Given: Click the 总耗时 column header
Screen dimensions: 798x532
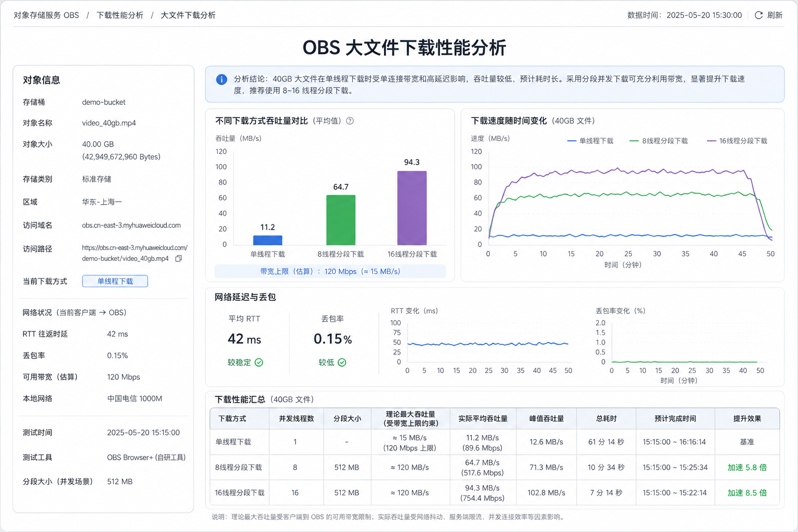Looking at the screenshot, I should coord(606,418).
